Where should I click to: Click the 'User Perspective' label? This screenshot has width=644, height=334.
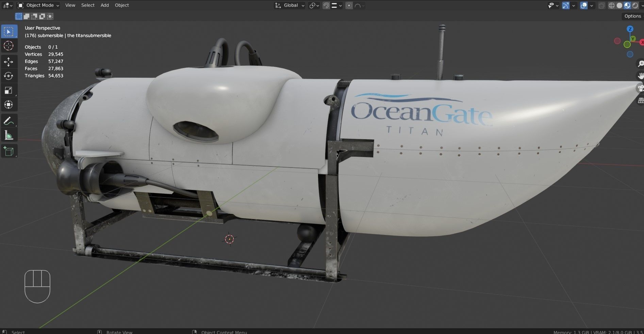[42, 28]
